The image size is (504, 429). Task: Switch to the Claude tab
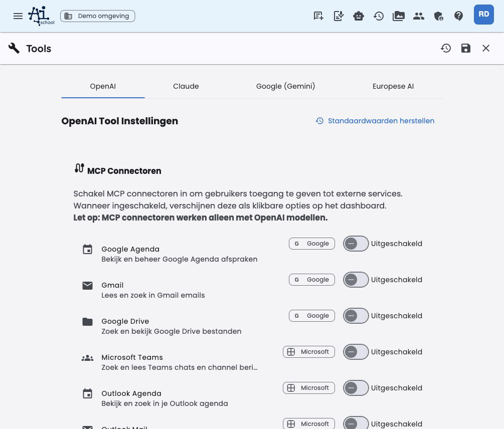click(x=186, y=86)
